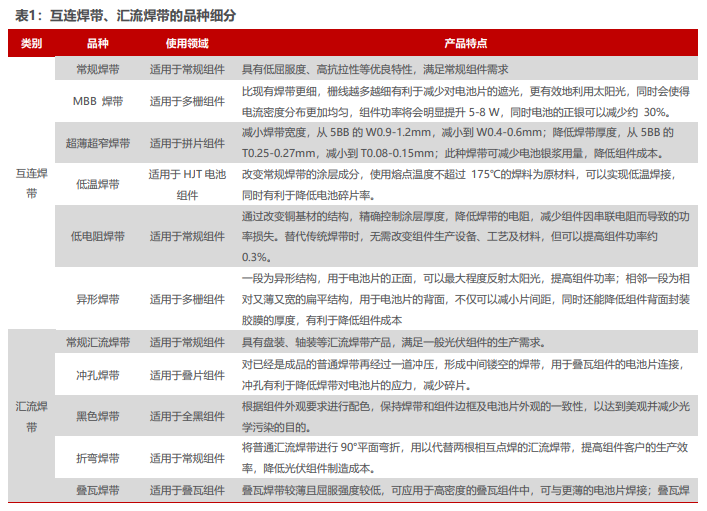Select the 汇流焊带 category cell

[32, 415]
